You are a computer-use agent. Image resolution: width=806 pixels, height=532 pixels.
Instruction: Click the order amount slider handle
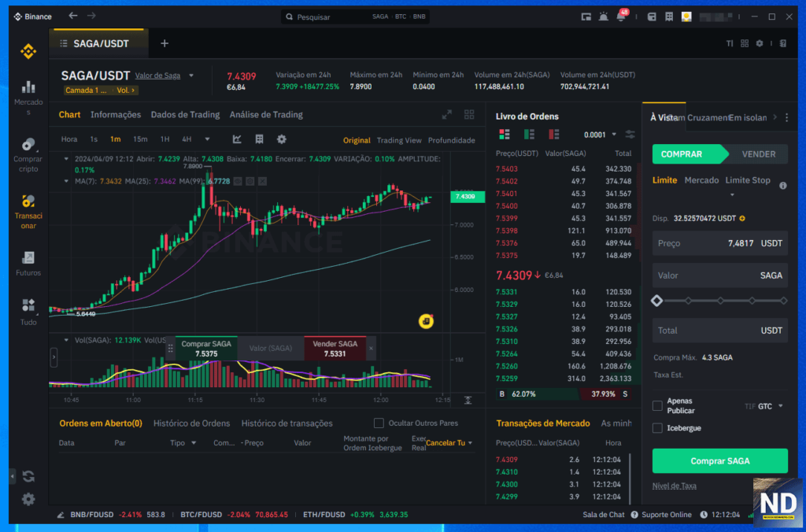(x=657, y=301)
